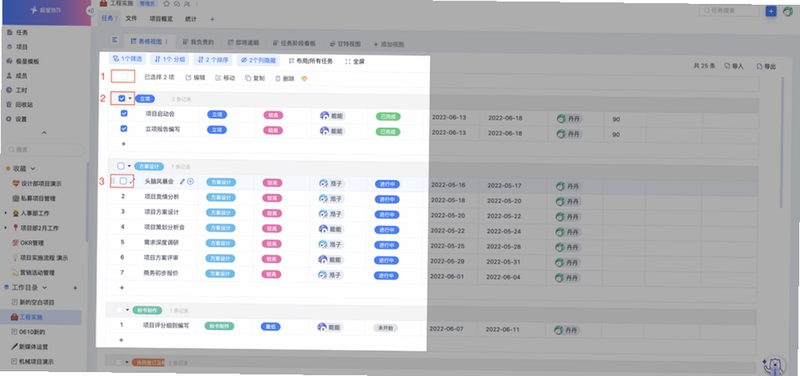Collapse the 标书制作 group with its arrow
This screenshot has width=800, height=376.
[x=127, y=310]
